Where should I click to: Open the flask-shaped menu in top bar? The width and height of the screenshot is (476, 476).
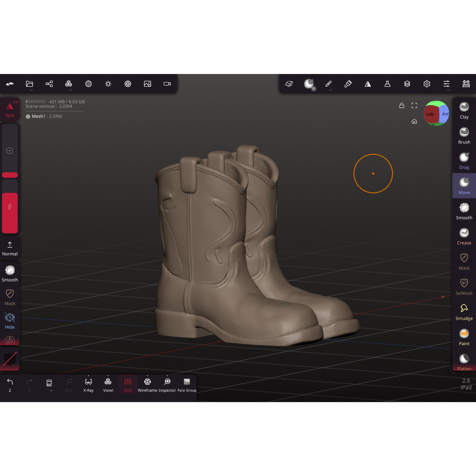[x=387, y=84]
